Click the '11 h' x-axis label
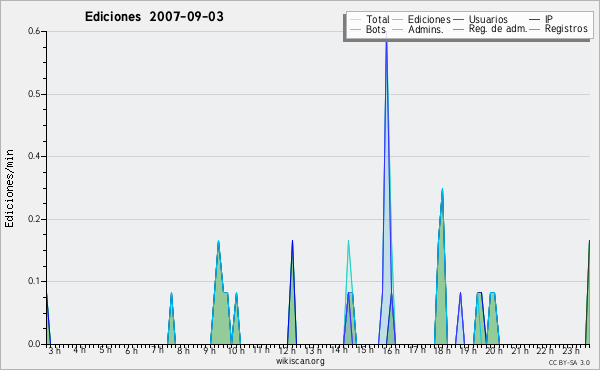 click(x=261, y=350)
